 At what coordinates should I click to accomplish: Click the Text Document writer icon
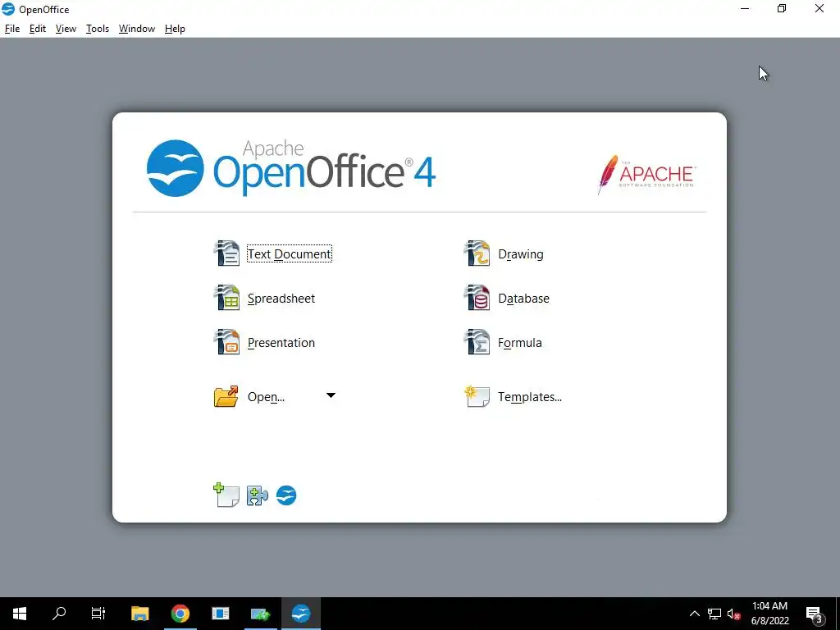pyautogui.click(x=226, y=253)
